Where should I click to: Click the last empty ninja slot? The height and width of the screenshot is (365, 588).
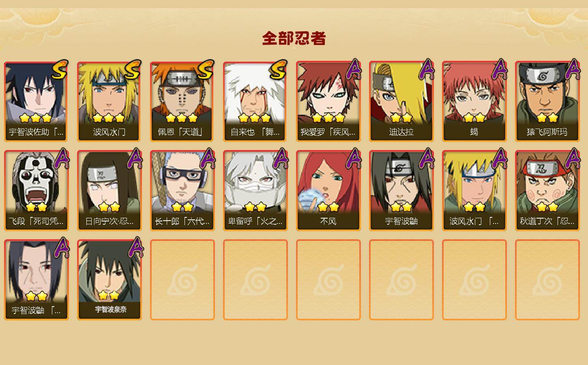[x=547, y=280]
